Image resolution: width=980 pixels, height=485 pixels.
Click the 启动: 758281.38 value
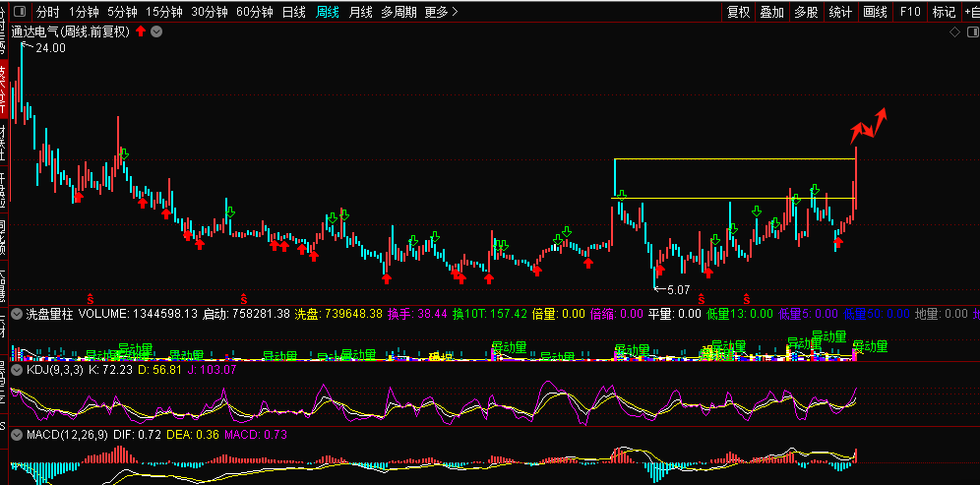[x=246, y=314]
